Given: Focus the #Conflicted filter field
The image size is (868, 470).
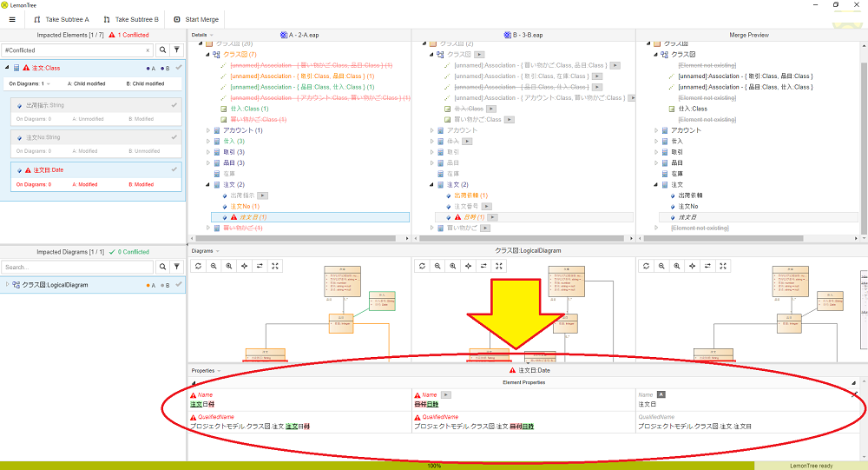Looking at the screenshot, I should (x=76, y=50).
